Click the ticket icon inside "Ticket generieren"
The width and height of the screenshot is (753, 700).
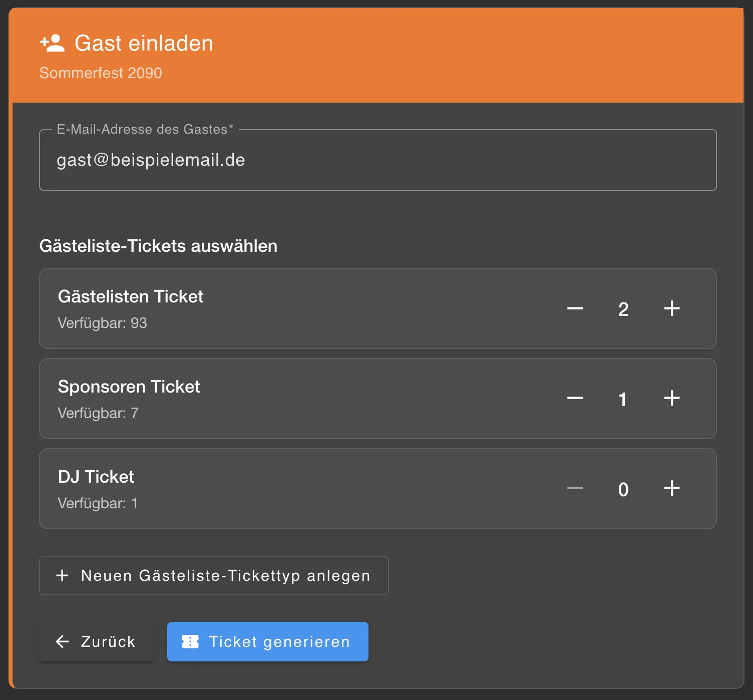pyautogui.click(x=192, y=641)
